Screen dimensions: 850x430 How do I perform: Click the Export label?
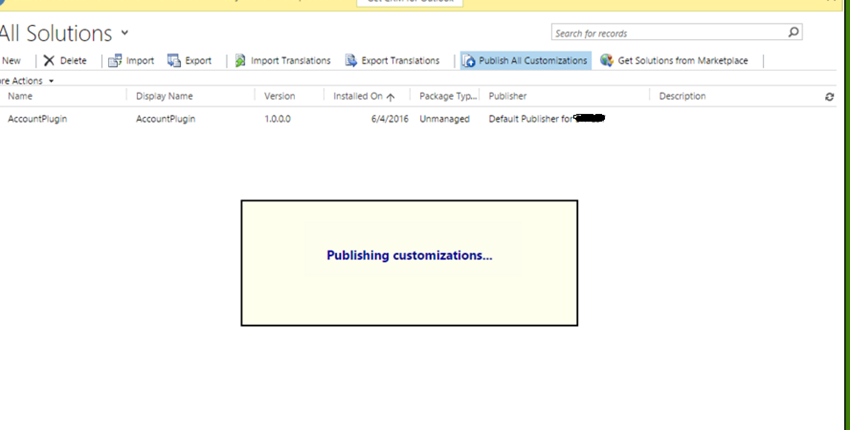click(198, 61)
